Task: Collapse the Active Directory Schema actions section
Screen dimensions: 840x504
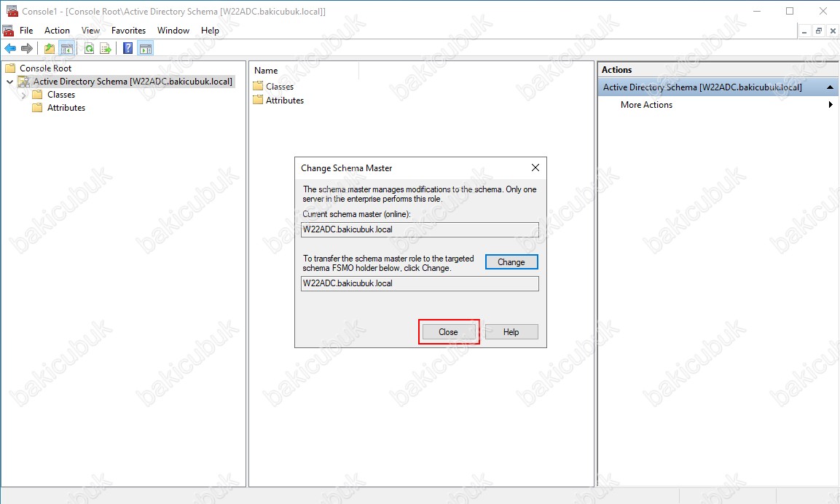Action: pyautogui.click(x=830, y=87)
